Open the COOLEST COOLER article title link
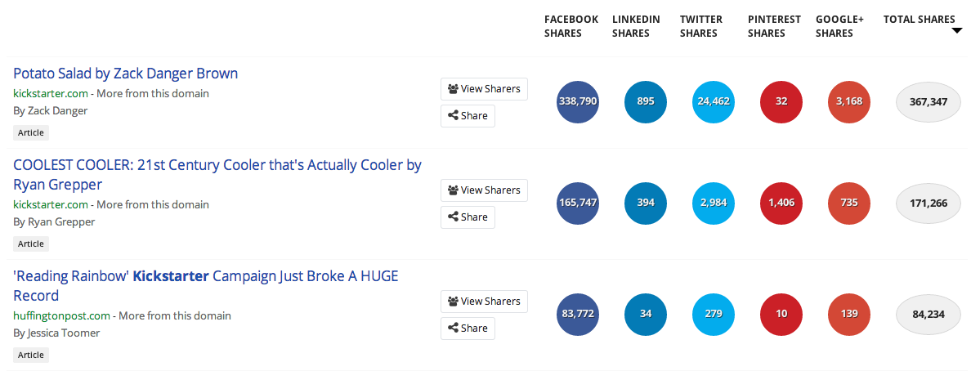Image resolution: width=980 pixels, height=371 pixels. tap(217, 175)
